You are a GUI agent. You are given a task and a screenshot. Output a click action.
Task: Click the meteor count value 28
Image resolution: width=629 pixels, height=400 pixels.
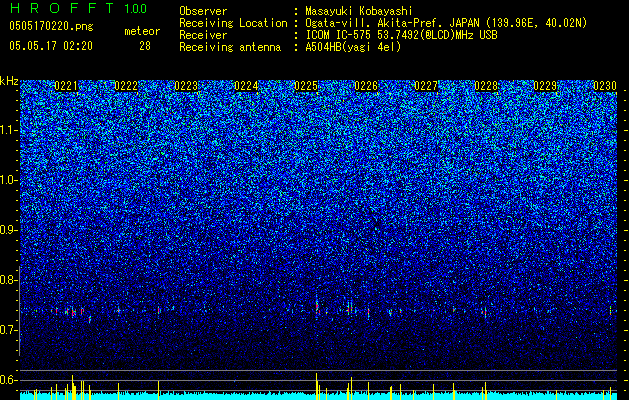145,46
